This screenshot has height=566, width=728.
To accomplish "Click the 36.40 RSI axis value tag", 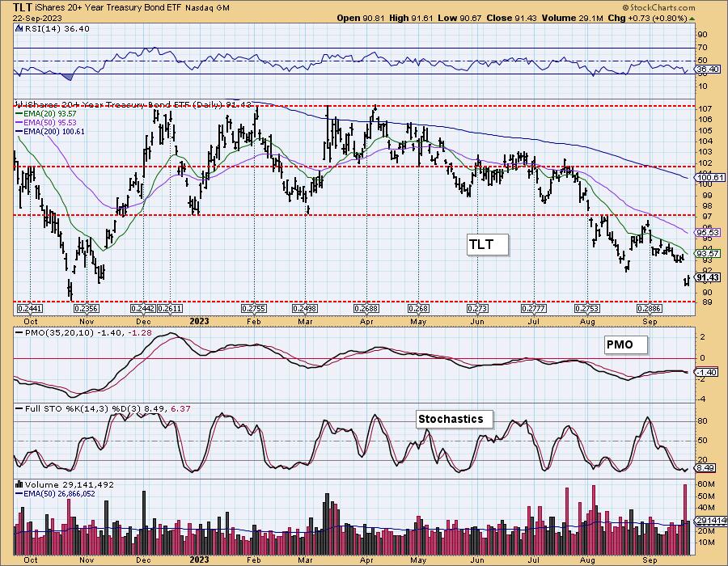I will (x=708, y=69).
